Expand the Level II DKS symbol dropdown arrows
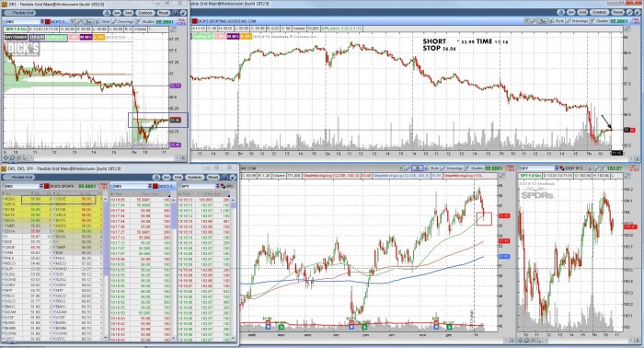644x348 pixels. pyautogui.click(x=41, y=186)
